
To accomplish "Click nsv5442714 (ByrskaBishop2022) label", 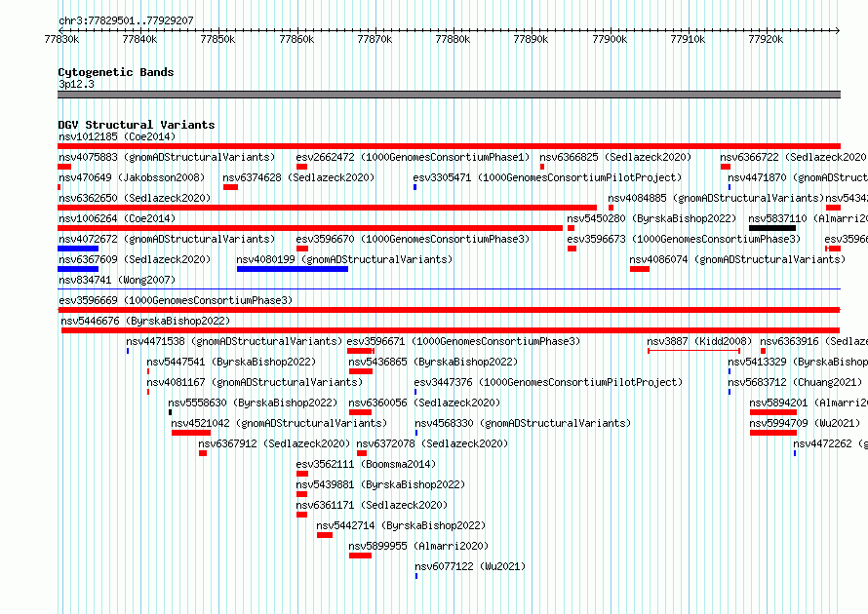I will click(x=401, y=525).
